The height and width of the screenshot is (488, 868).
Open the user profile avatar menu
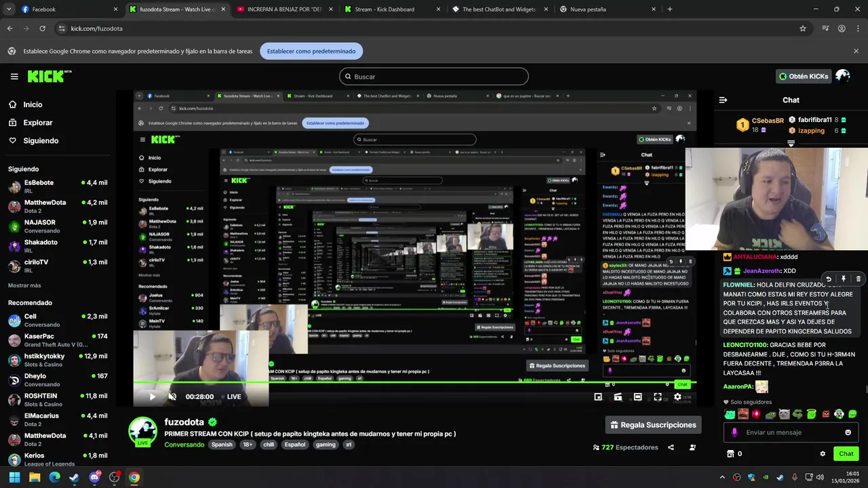[x=843, y=76]
